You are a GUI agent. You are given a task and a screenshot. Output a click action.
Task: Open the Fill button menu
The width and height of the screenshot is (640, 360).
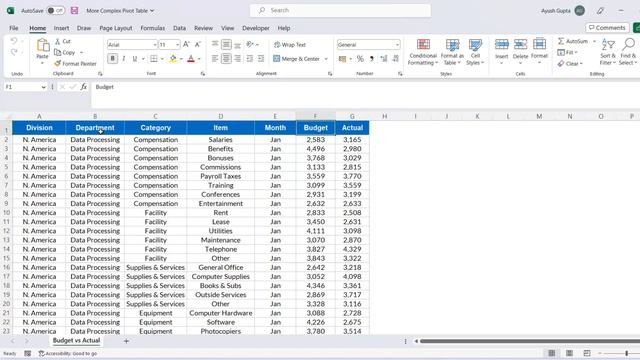(568, 52)
